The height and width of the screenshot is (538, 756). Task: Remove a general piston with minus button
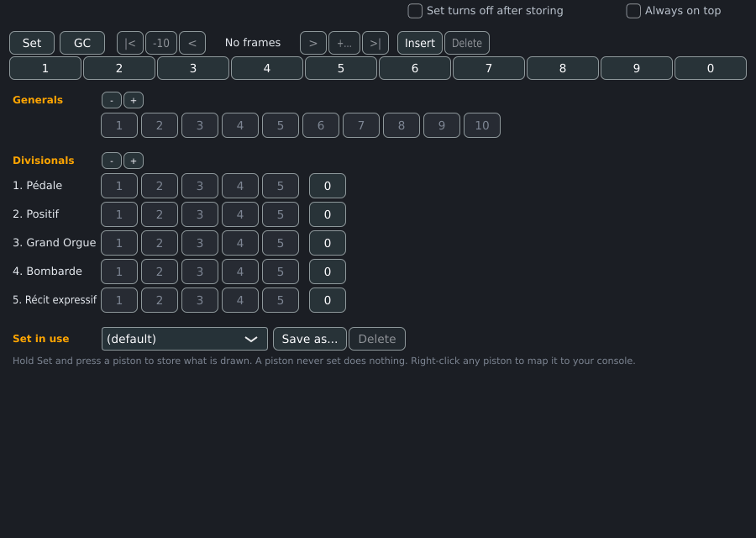click(x=112, y=100)
